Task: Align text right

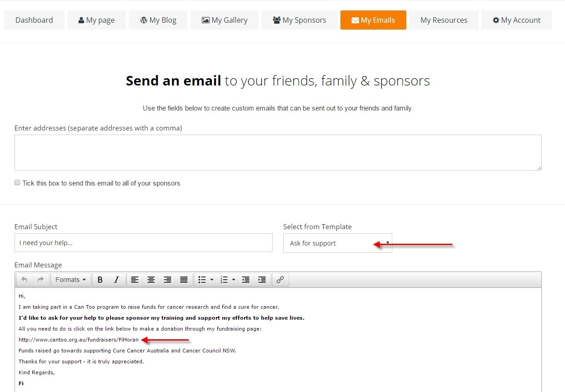Action: (167, 280)
